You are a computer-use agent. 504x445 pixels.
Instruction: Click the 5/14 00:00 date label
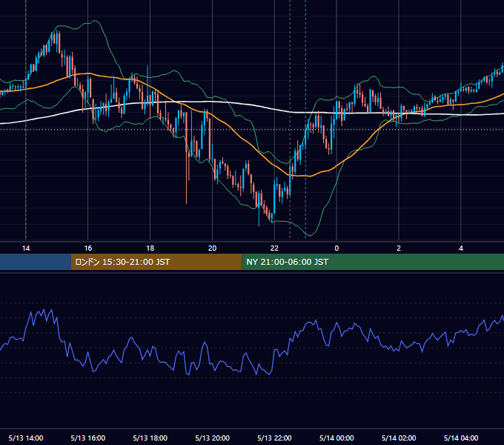coord(336,438)
